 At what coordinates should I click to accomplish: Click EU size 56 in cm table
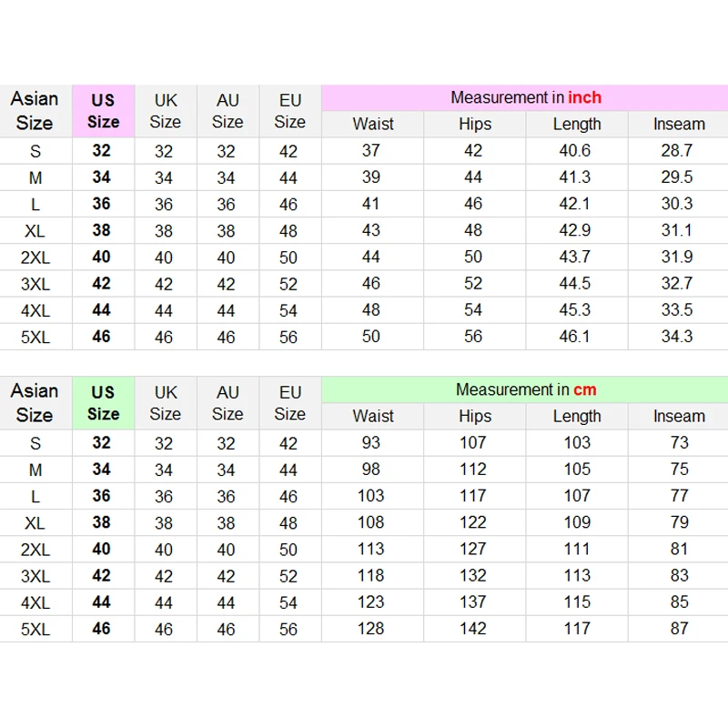click(x=288, y=628)
